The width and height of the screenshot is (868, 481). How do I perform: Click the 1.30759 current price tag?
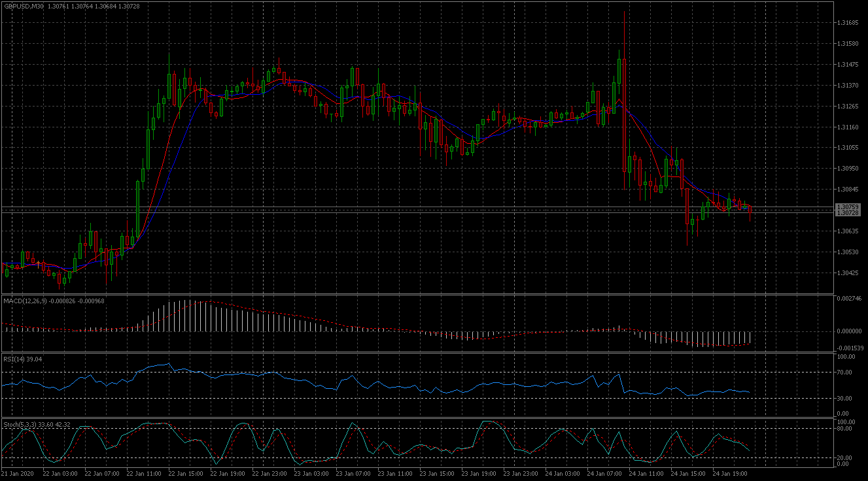click(847, 207)
